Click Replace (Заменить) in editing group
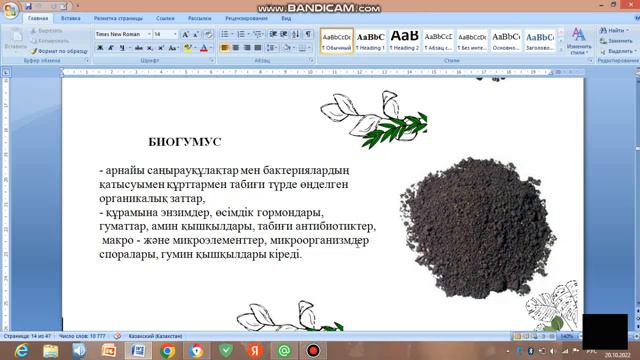The width and height of the screenshot is (640, 360). 616,41
